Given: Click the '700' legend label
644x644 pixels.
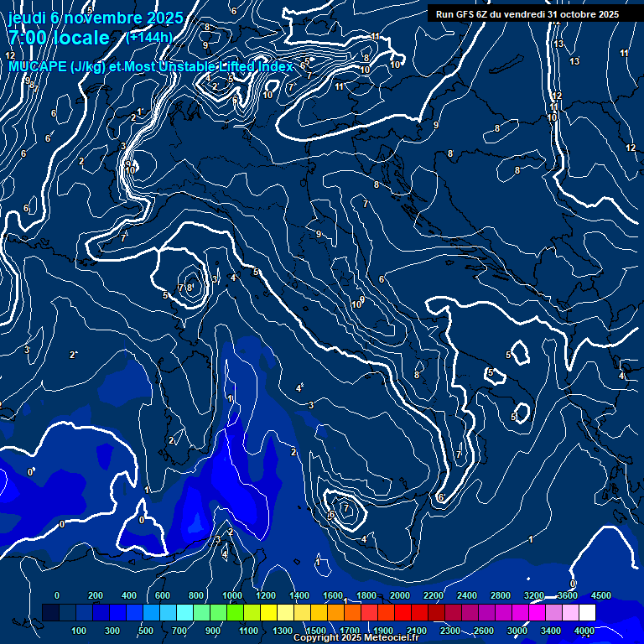Looking at the screenshot, I should coord(179,631).
